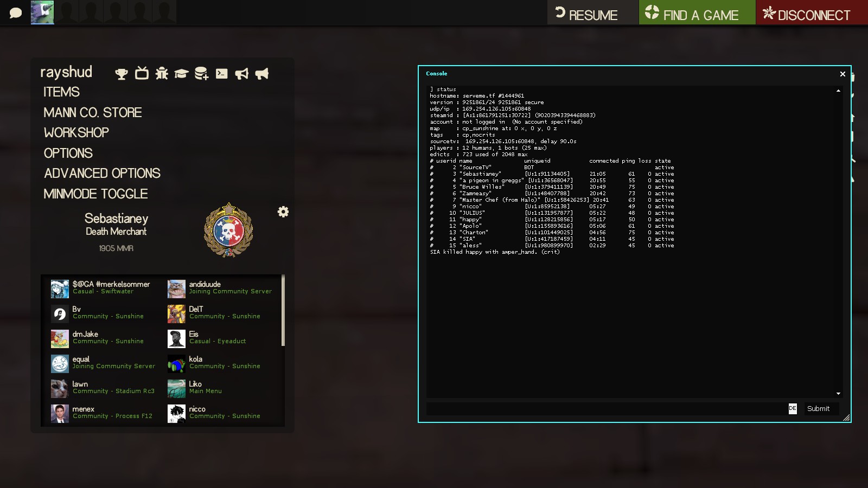868x488 pixels.
Task: Click FIND A GAME button
Action: (697, 12)
